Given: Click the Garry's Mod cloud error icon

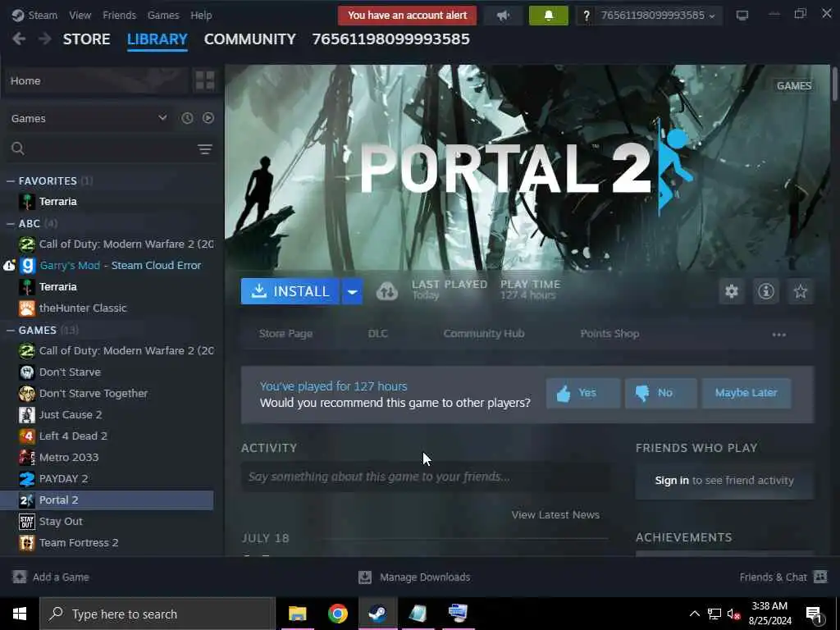Looking at the screenshot, I should pos(9,265).
